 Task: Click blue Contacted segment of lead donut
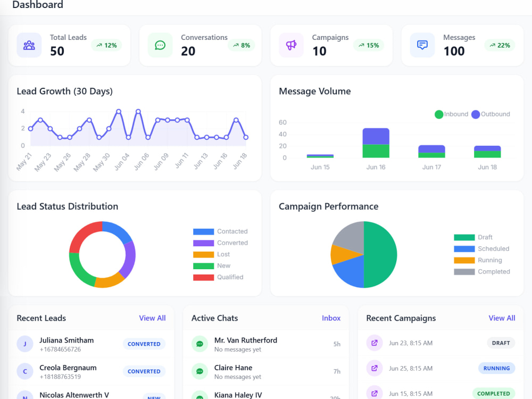(x=119, y=231)
